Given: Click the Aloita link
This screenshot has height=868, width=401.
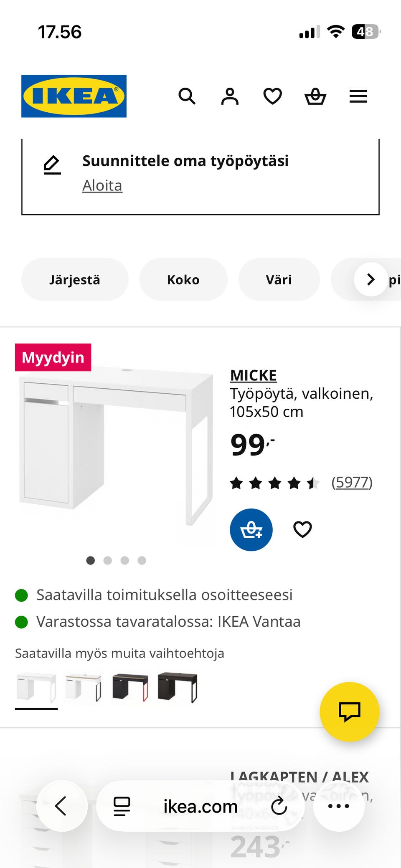Looking at the screenshot, I should point(102,186).
